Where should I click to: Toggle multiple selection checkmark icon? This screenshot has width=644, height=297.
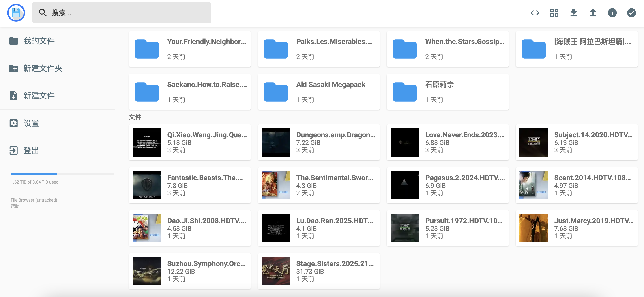631,13
